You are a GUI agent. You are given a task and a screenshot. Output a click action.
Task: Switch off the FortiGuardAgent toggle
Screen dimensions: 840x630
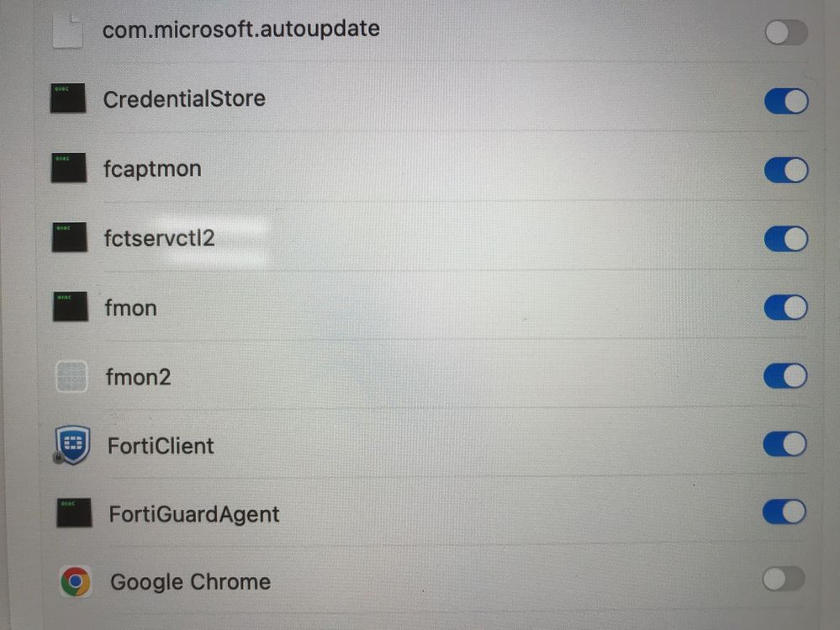[x=784, y=511]
